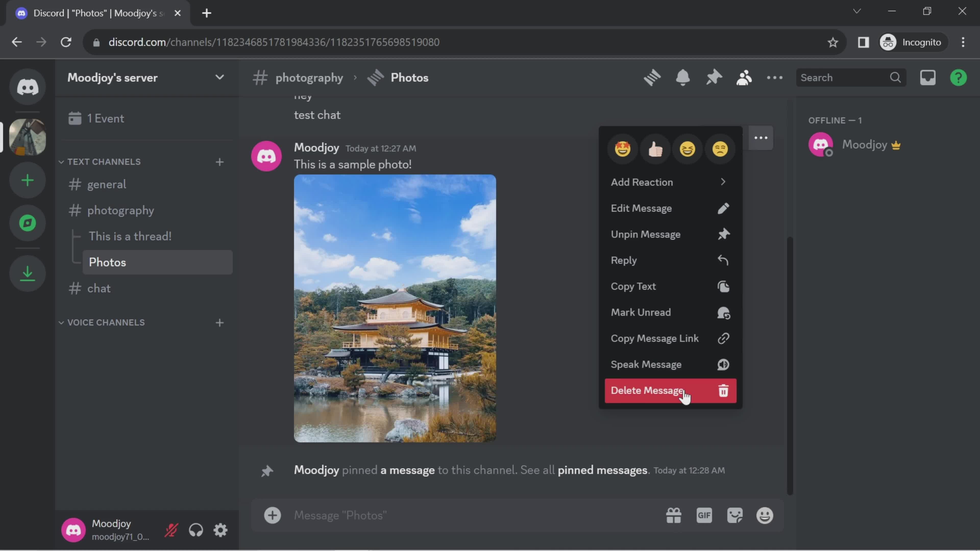Open the GIF picker
Image resolution: width=980 pixels, height=551 pixels.
coord(704,516)
